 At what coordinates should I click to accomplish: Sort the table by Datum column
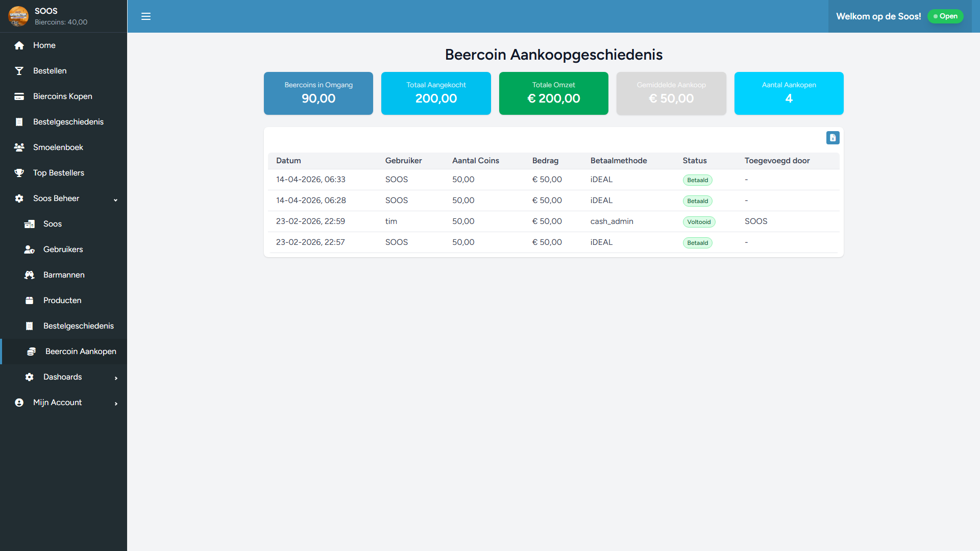(288, 161)
